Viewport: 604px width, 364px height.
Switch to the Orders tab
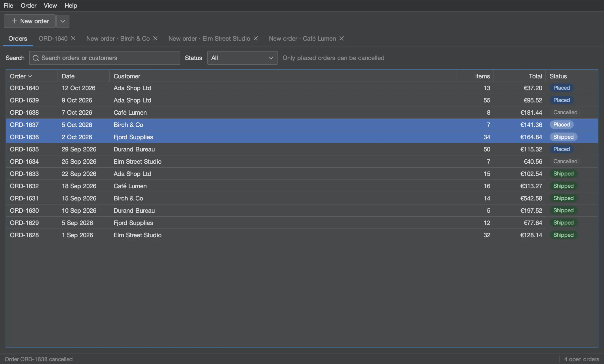pyautogui.click(x=18, y=38)
